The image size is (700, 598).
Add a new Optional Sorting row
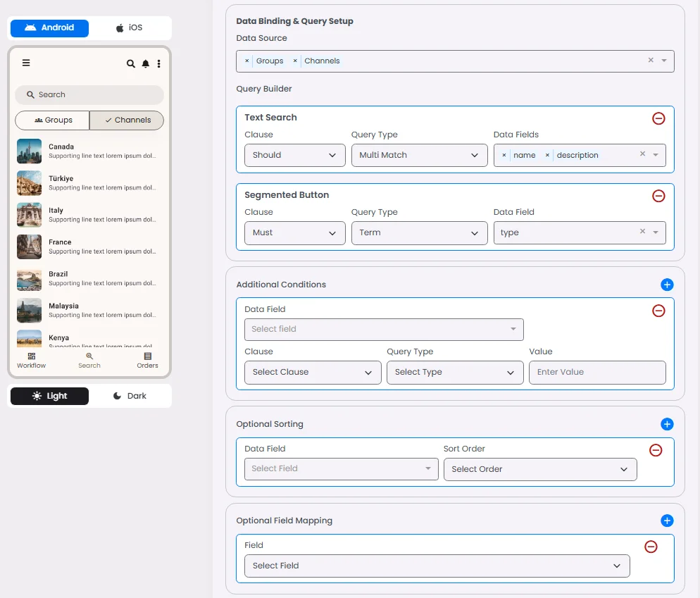(x=667, y=424)
